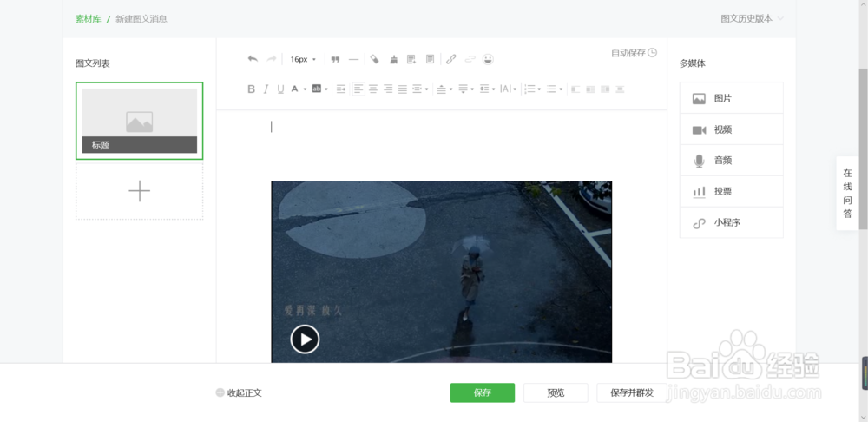Image resolution: width=868 pixels, height=422 pixels.
Task: Click the space-after-paragraph icon
Action: click(464, 89)
